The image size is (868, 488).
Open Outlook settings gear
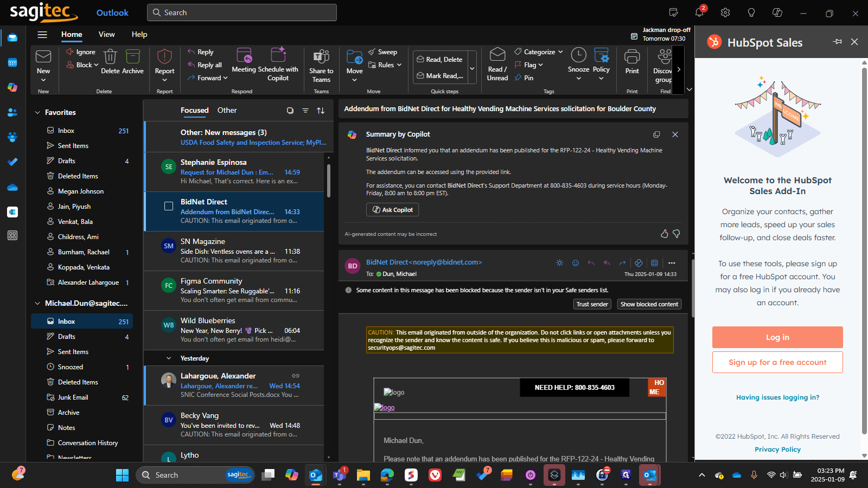click(x=725, y=12)
